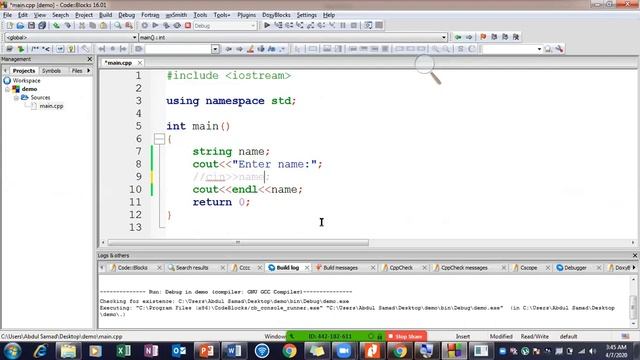
Task: Open the Debug menu
Action: click(x=127, y=15)
